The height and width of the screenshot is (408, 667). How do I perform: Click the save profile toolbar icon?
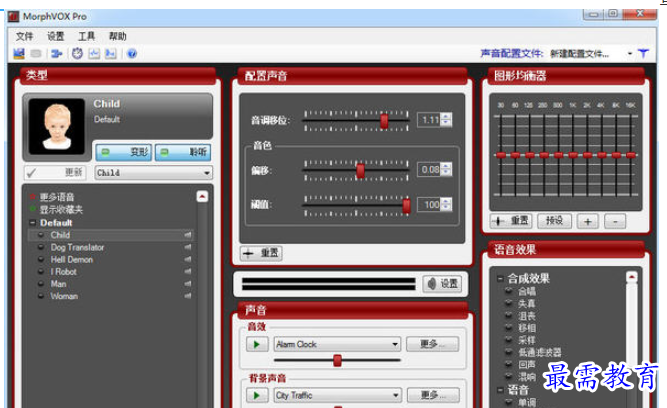click(19, 54)
